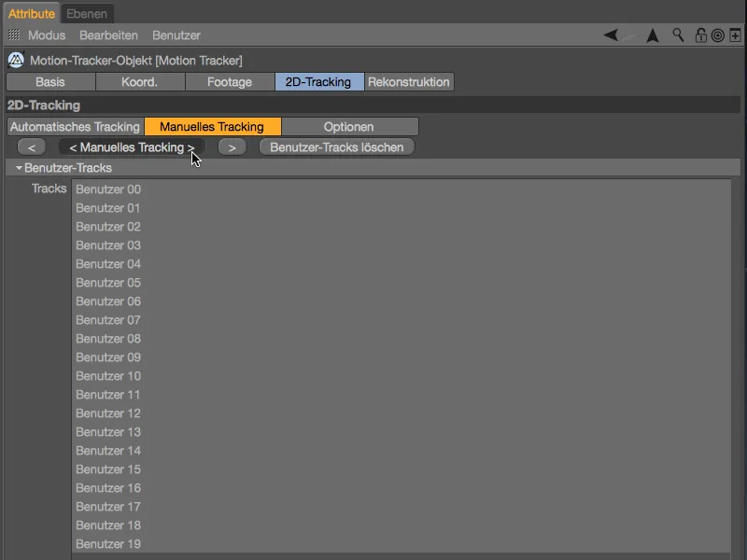Open the search magnifier icon
747x560 pixels.
677,35
